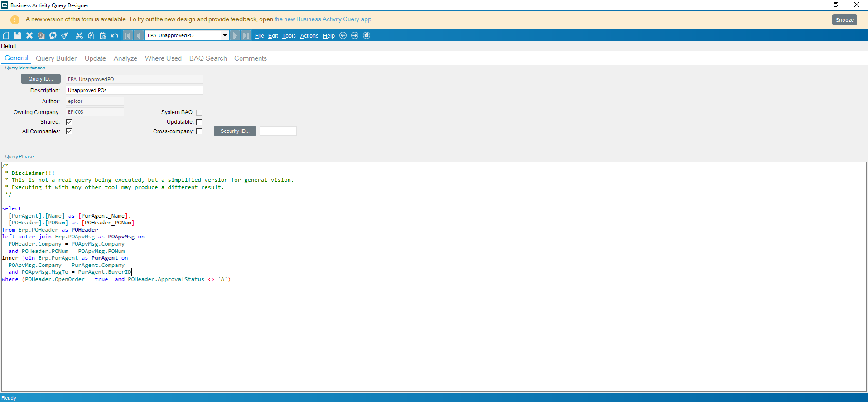Click the 'where (POHeader.OpenOrder = true' line

(116, 279)
